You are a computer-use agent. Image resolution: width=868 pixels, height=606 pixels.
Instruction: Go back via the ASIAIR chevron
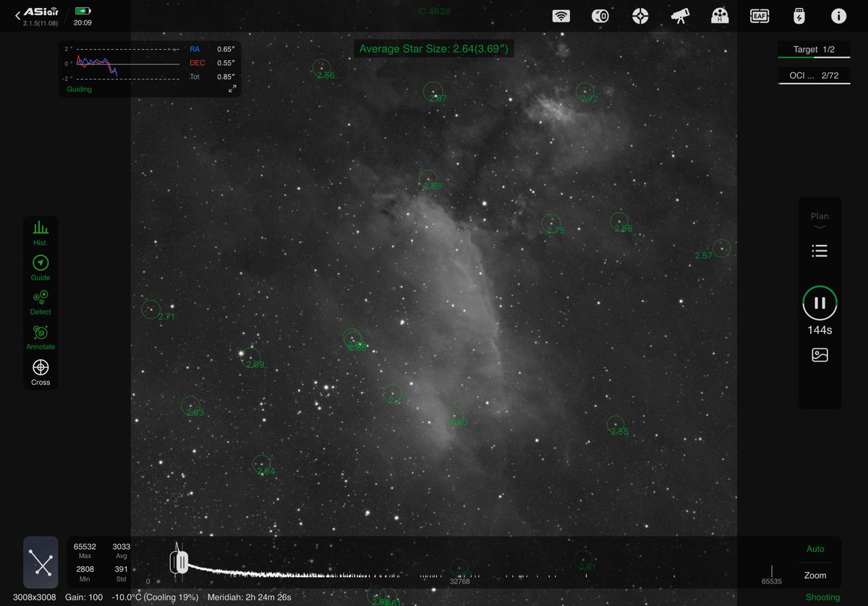tap(17, 14)
